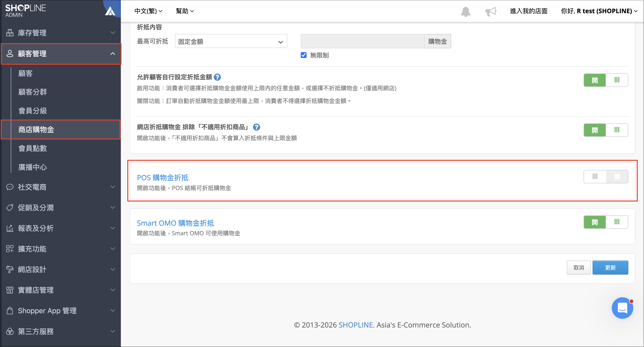Open the mountain-shaped shop icon in sidebar header
Screen dimensions: 644x347
coord(110,11)
